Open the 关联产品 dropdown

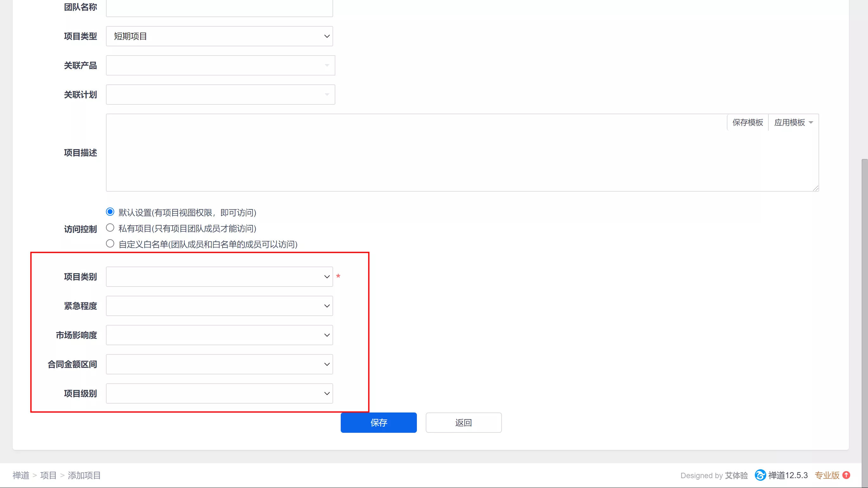click(x=220, y=65)
